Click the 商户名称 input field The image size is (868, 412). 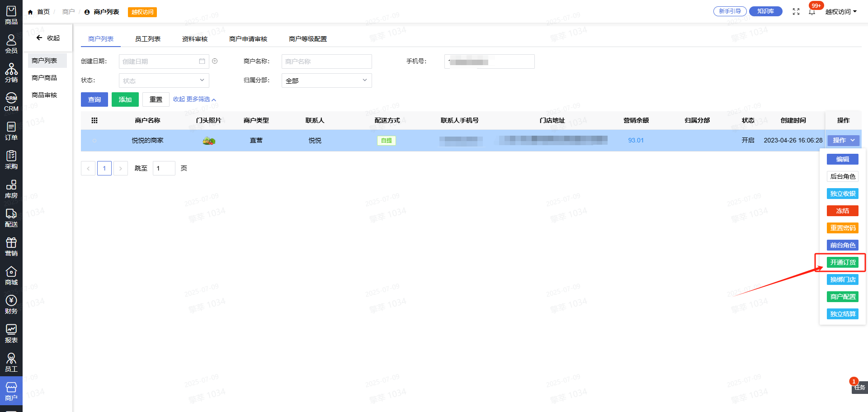point(326,62)
